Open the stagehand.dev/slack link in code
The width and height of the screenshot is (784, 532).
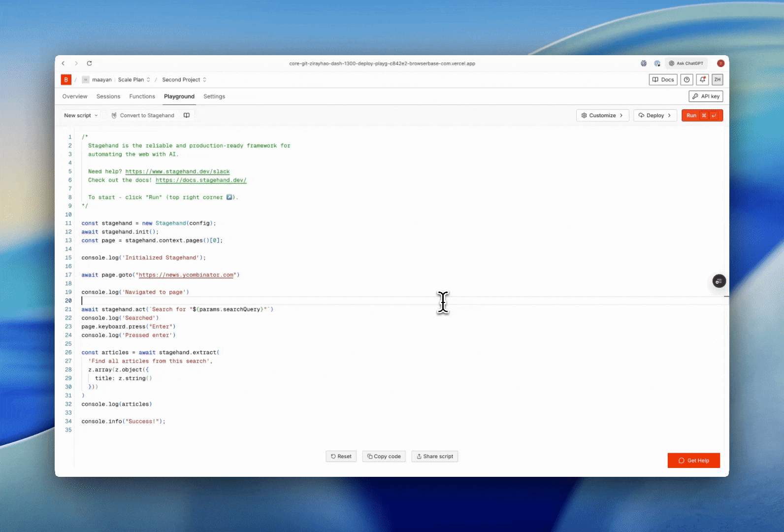pos(177,171)
